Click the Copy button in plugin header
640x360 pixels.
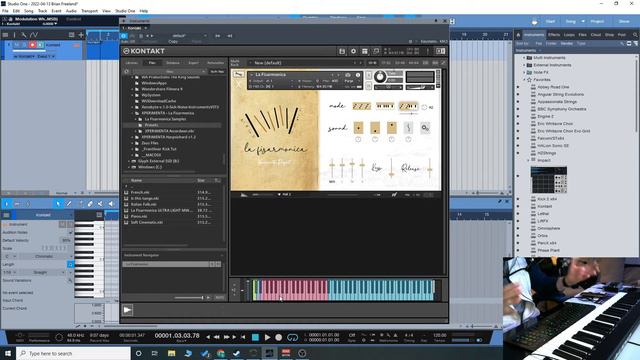pos(173,42)
